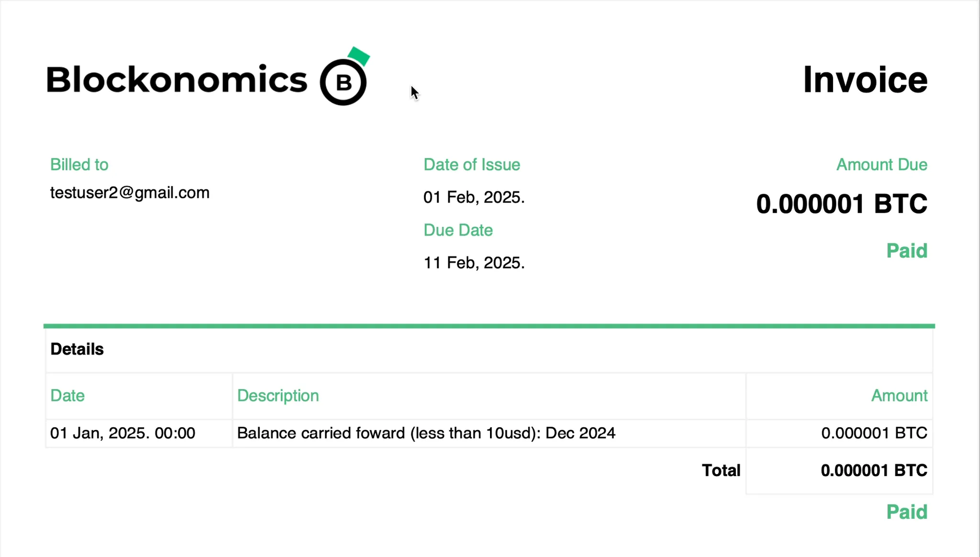Select the Invoice heading
This screenshot has width=980, height=557.
pos(865,79)
